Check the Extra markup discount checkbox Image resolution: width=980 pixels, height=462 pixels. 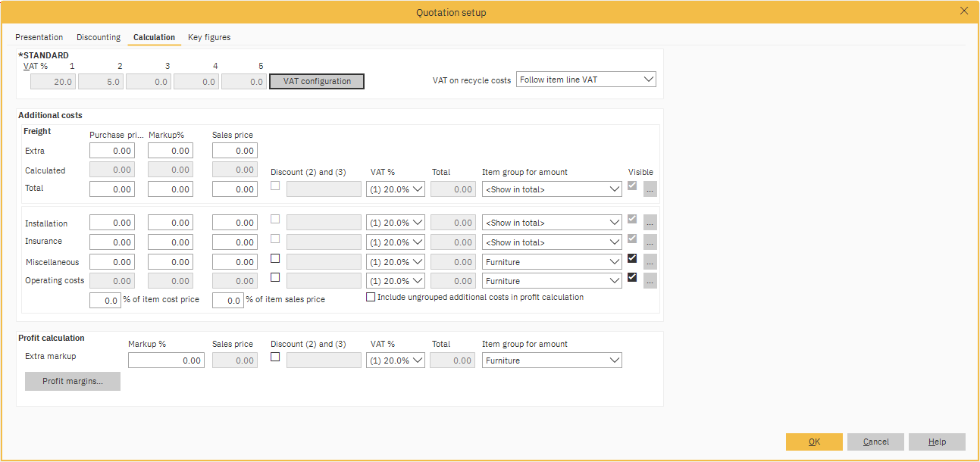click(x=275, y=357)
